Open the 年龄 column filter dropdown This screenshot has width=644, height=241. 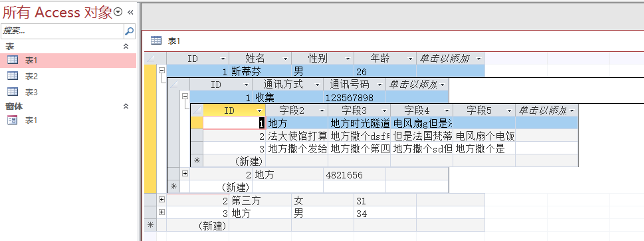410,59
